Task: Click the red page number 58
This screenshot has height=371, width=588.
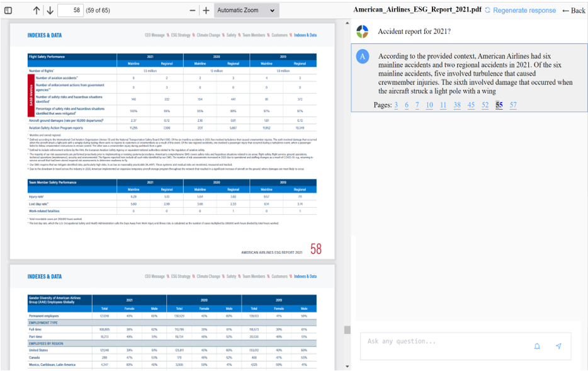Action: [x=316, y=249]
